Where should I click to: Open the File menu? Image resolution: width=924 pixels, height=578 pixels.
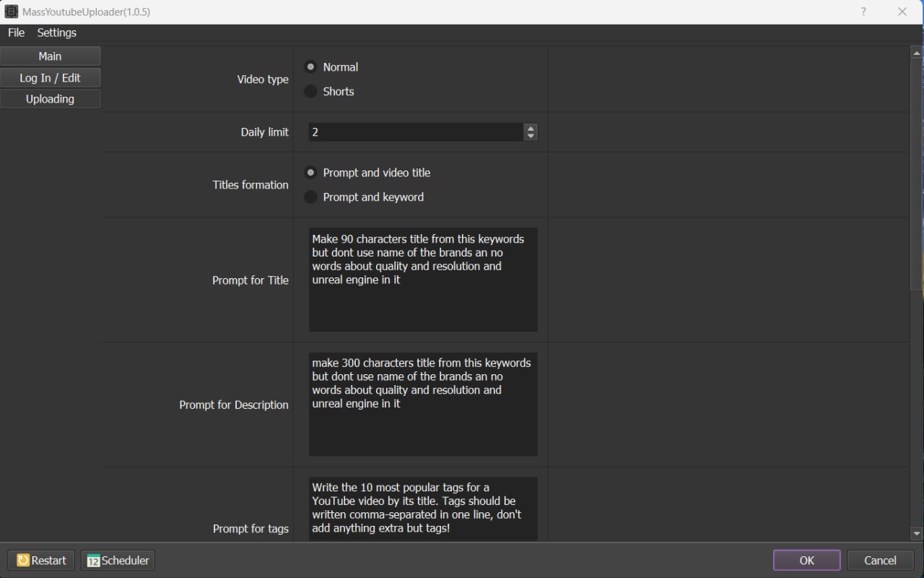click(16, 33)
